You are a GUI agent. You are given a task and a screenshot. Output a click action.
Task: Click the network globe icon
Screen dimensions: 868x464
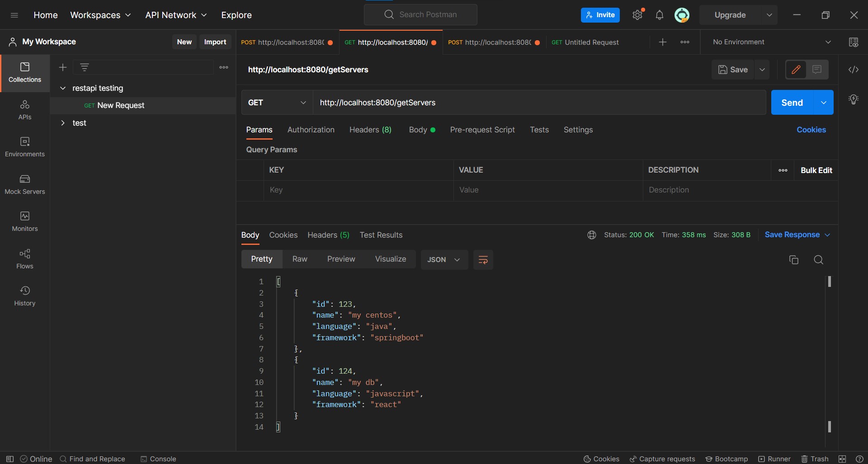click(x=592, y=235)
